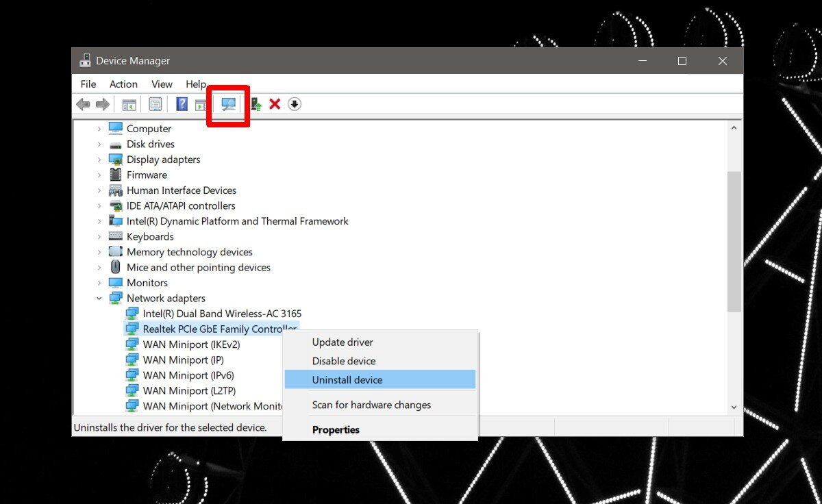The image size is (822, 504).
Task: Click the black down-arrow toolbar icon
Action: coord(295,104)
